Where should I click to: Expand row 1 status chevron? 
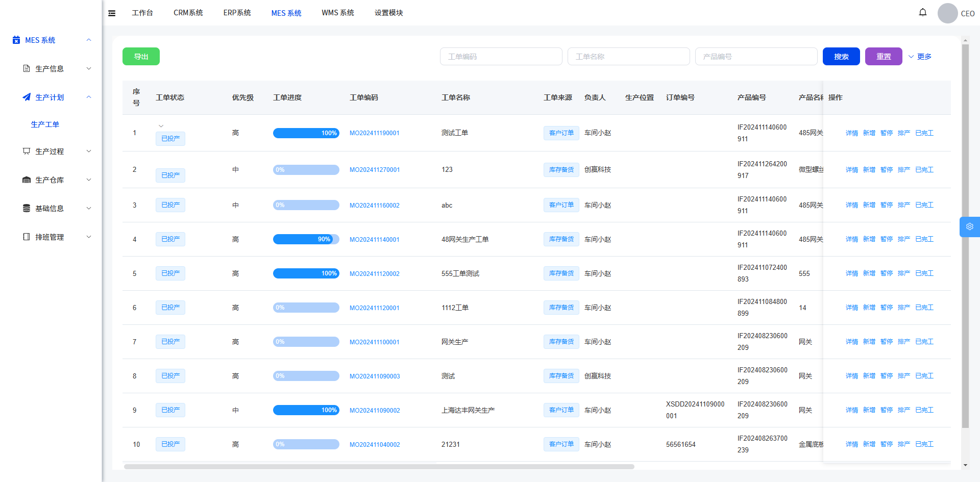click(x=161, y=126)
